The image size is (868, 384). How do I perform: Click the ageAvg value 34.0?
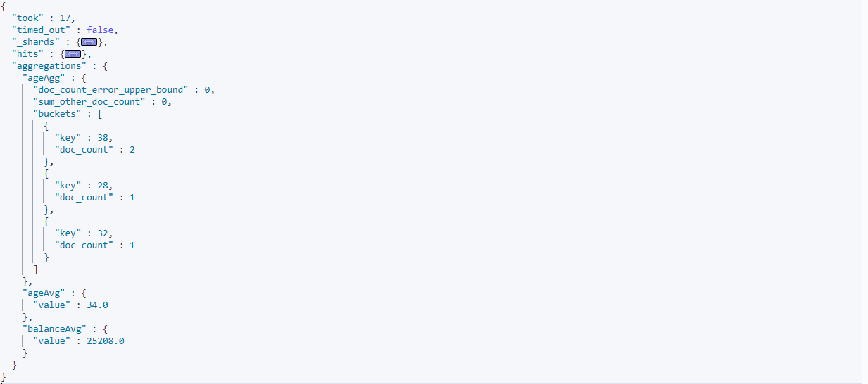tap(98, 305)
